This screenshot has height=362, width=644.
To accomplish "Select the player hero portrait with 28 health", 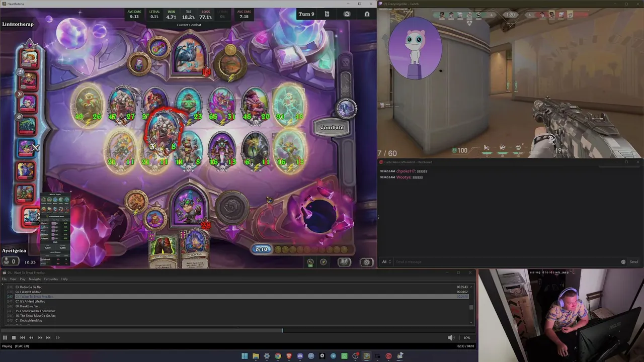I will 189,207.
